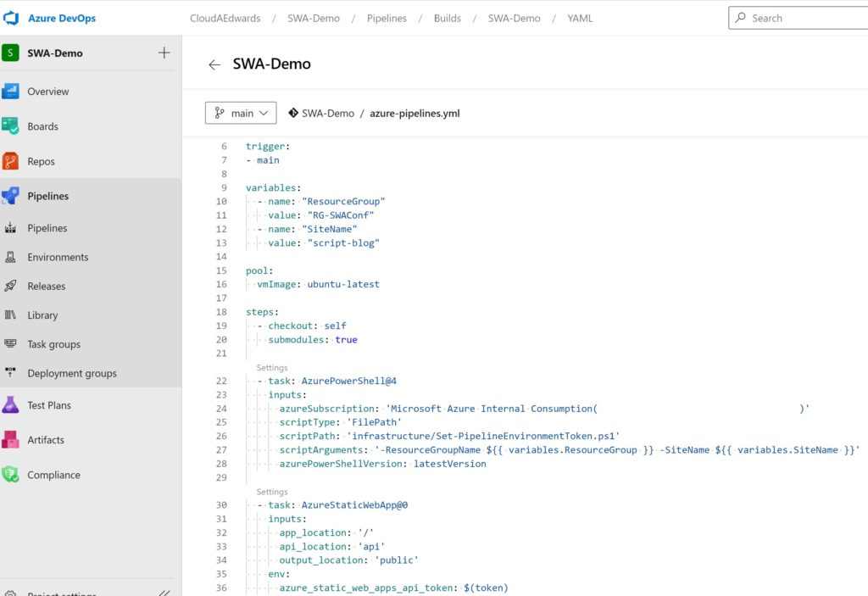Click the SWA-Demo repository path link
Screen dimensions: 868x596
(328, 113)
